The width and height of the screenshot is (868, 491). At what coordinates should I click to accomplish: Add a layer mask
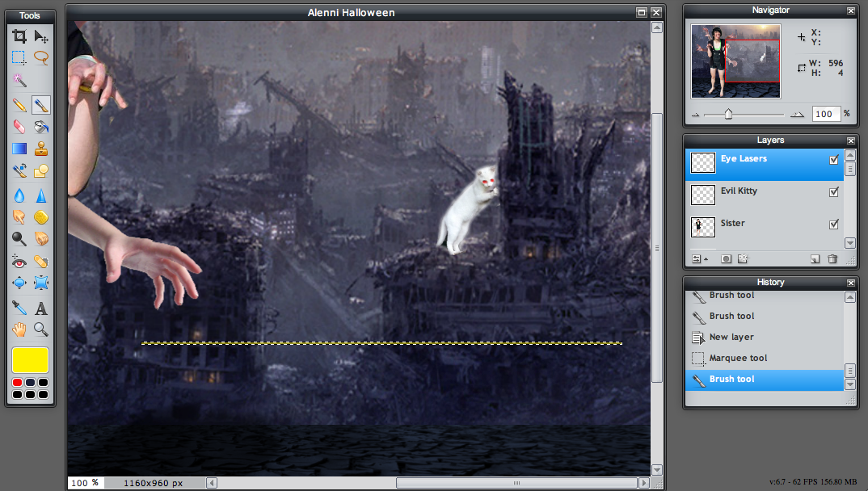[x=727, y=258]
